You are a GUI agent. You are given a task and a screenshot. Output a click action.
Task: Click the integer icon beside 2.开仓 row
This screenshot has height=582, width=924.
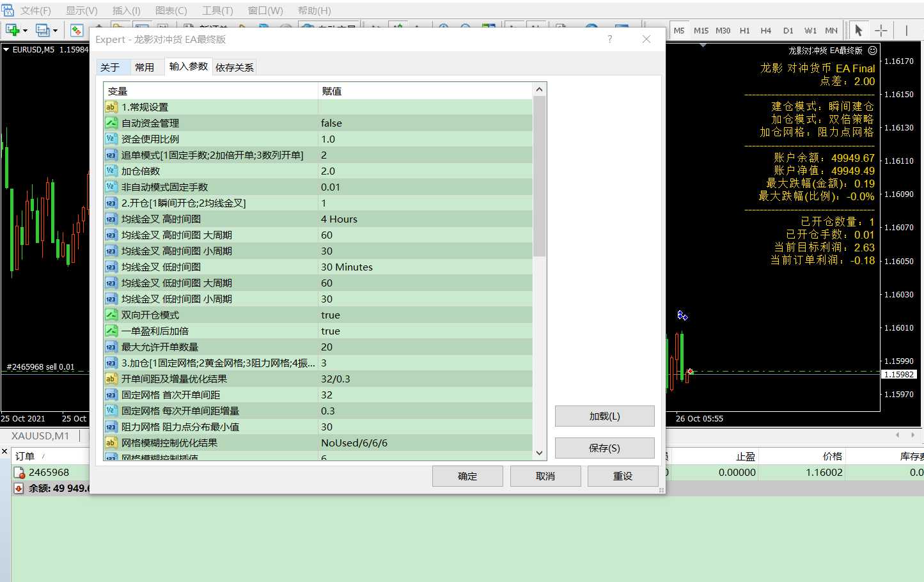click(111, 203)
